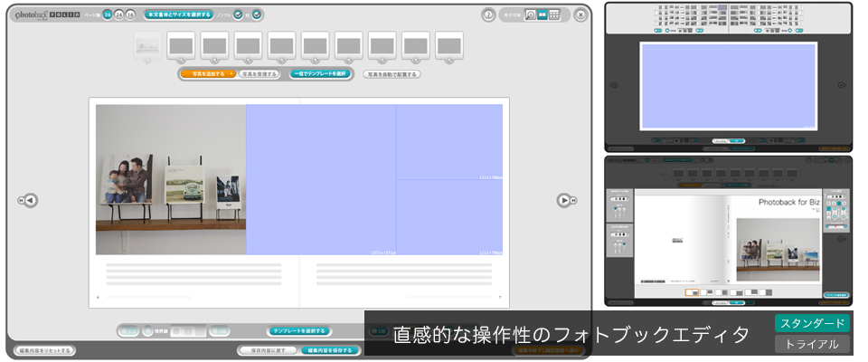Viewport: 868px width, 362px height.
Task: Click 保存内容に戻す button
Action: click(269, 350)
